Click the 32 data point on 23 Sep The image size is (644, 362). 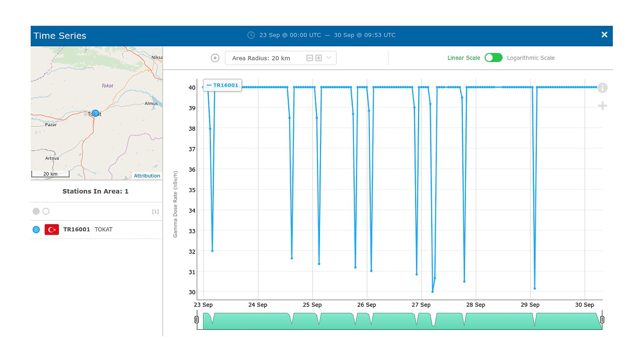coord(212,250)
